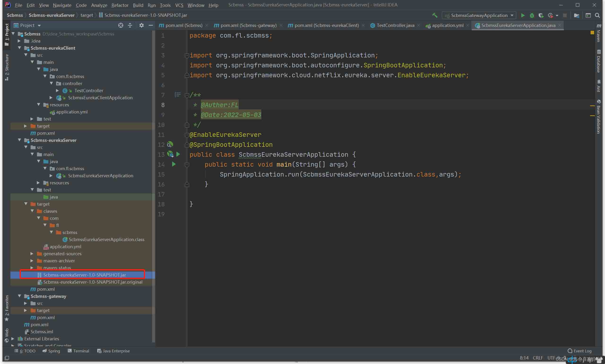Open the Terminal tool window
This screenshot has width=605, height=364.
pos(78,351)
